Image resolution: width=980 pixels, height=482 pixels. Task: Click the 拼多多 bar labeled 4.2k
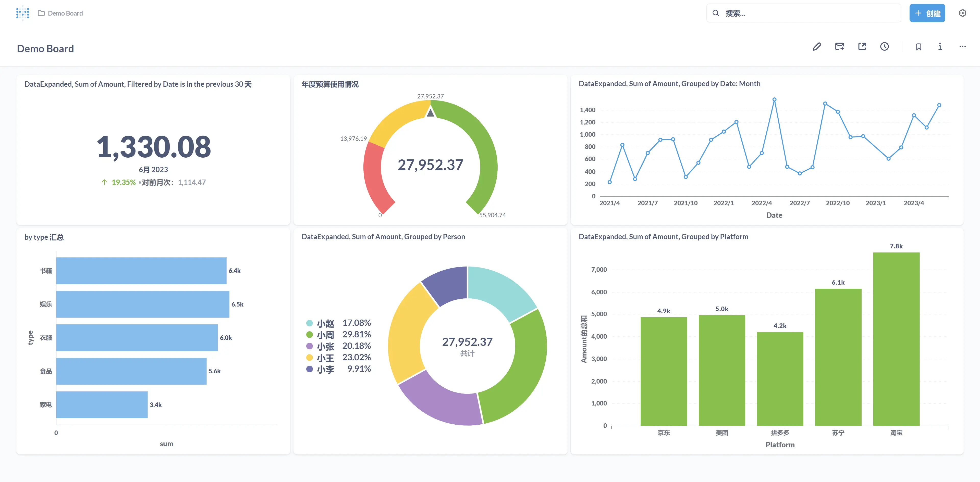click(780, 379)
